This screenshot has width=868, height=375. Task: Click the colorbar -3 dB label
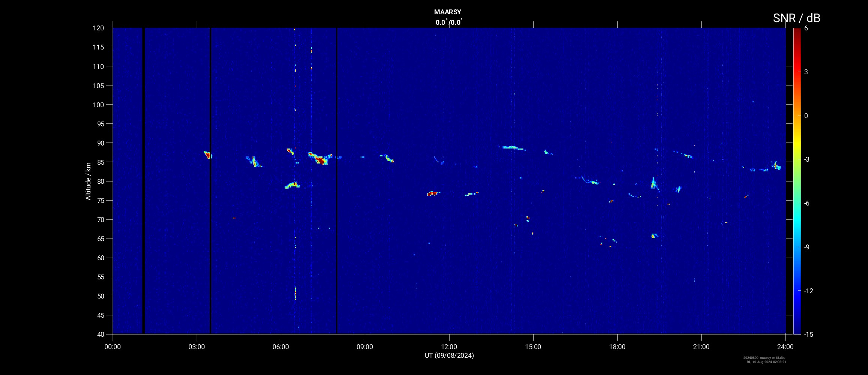[x=807, y=159]
